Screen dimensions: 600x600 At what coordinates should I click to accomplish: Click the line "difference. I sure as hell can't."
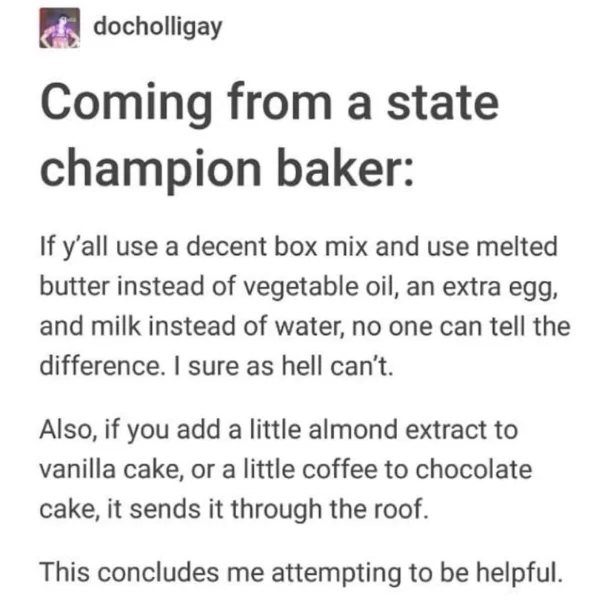[x=217, y=366]
